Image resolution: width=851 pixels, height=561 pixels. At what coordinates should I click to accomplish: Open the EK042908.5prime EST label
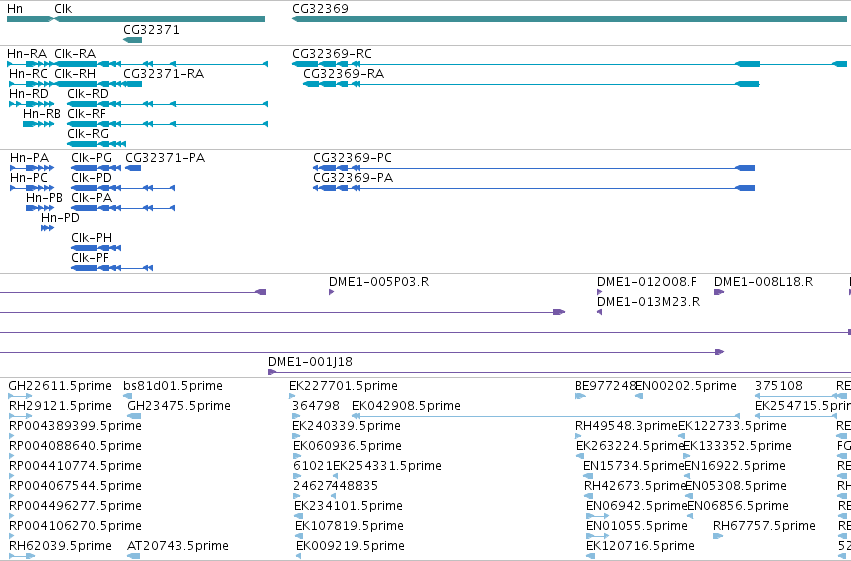click(406, 406)
